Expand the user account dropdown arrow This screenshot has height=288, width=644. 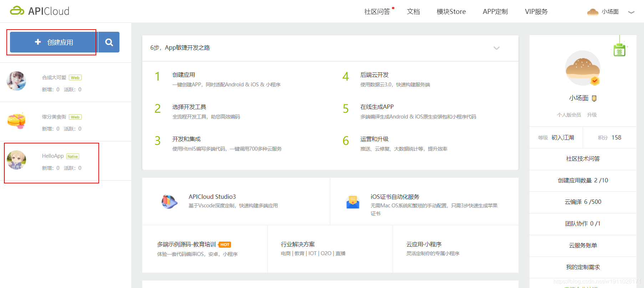click(631, 12)
